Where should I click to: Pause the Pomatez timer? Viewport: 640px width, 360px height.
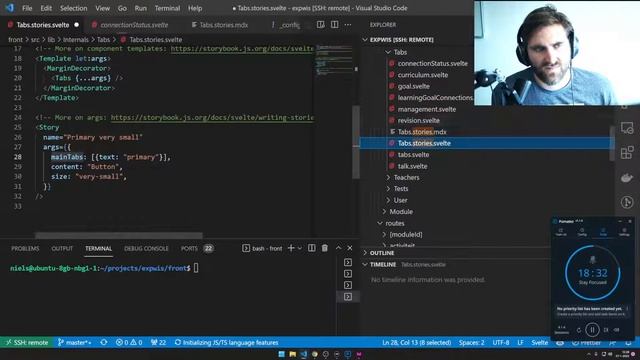[x=592, y=329]
